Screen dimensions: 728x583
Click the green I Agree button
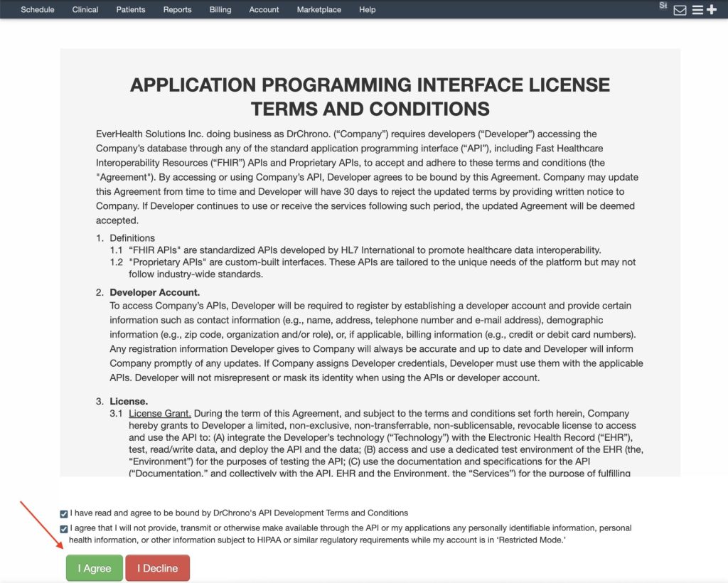(95, 567)
